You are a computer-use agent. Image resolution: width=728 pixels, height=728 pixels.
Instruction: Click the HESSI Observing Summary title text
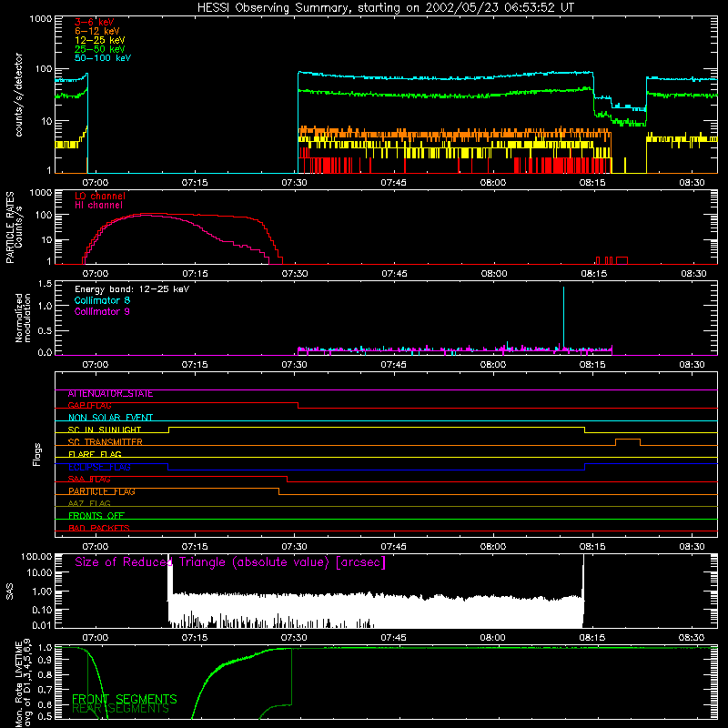(x=385, y=8)
